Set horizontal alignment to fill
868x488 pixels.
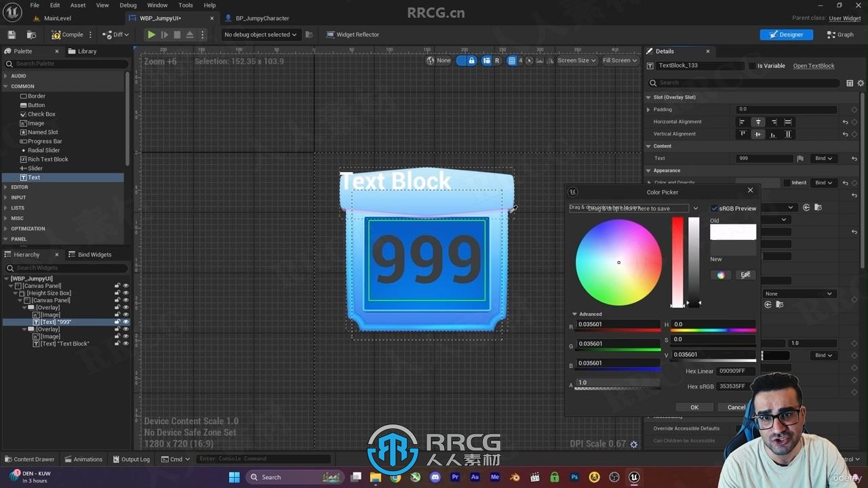click(788, 122)
